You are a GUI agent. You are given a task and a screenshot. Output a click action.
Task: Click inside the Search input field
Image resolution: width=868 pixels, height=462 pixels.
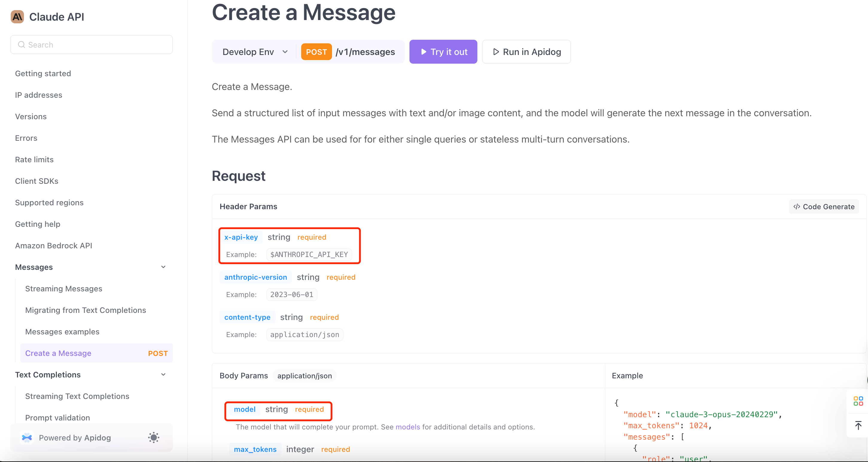click(91, 45)
